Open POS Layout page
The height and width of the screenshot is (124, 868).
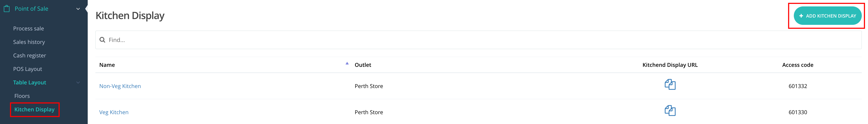[x=28, y=69]
